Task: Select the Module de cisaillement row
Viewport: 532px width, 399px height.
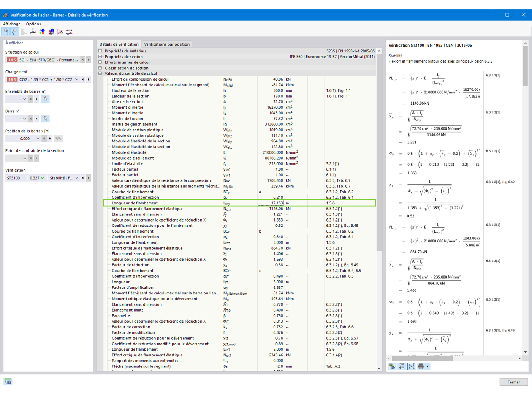Action: [240, 158]
